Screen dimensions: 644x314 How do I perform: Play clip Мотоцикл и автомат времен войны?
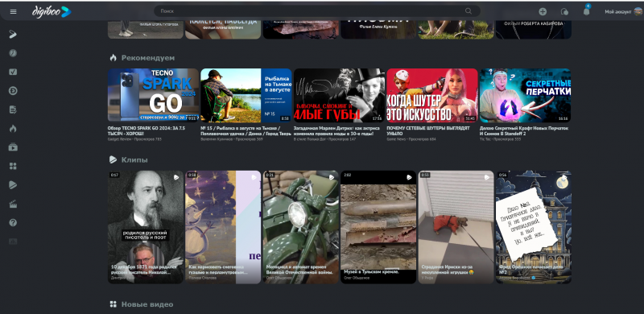pyautogui.click(x=300, y=227)
